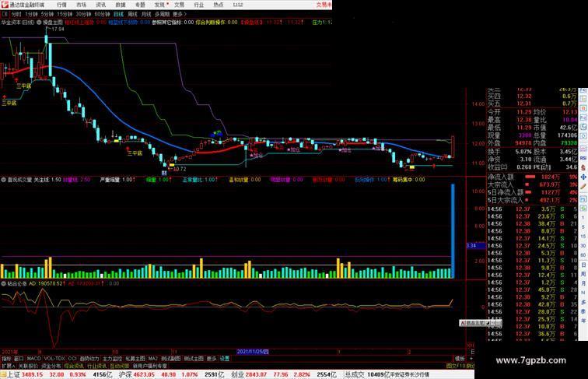
Task: Click the 创业 index in status bar
Action: pos(238,374)
